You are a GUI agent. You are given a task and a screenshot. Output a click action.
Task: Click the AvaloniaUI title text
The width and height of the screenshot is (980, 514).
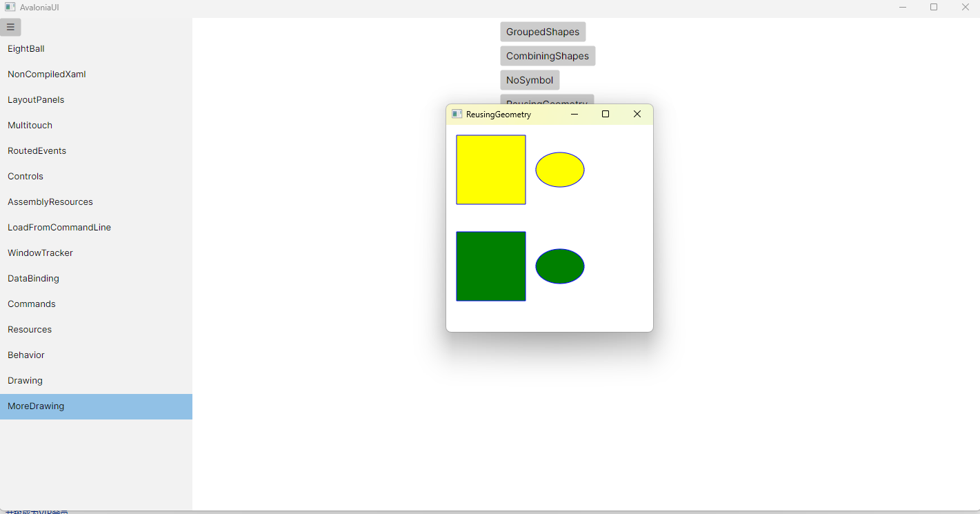[x=39, y=7]
